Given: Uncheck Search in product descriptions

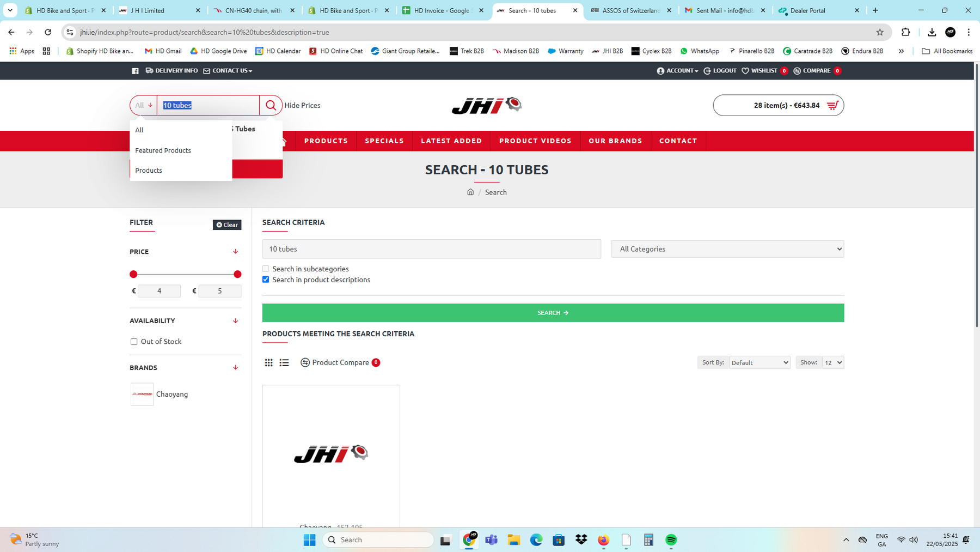Looking at the screenshot, I should [266, 280].
